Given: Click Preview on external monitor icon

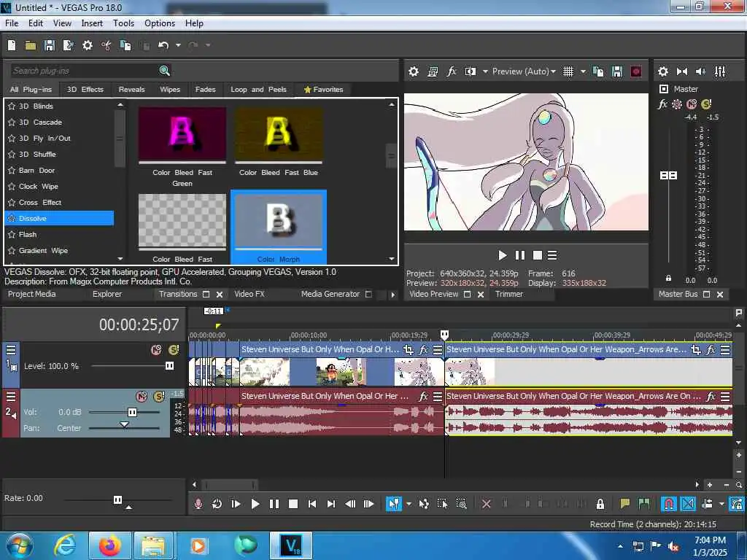Looking at the screenshot, I should [x=433, y=71].
